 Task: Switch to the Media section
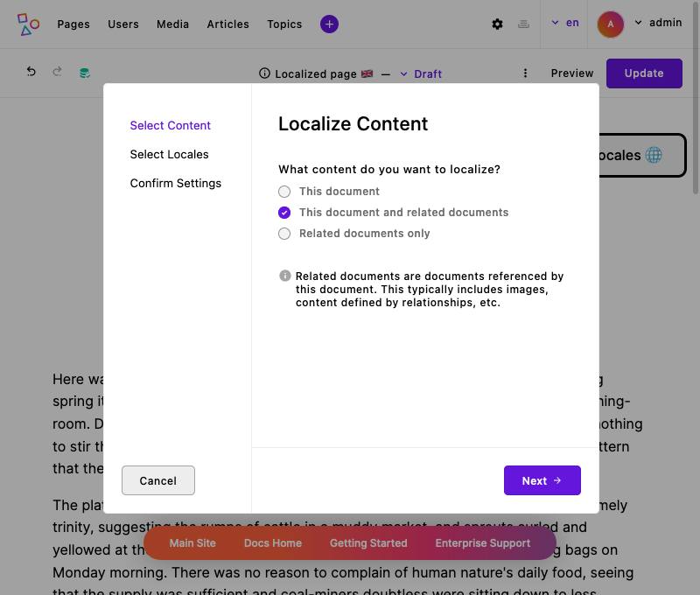click(172, 24)
